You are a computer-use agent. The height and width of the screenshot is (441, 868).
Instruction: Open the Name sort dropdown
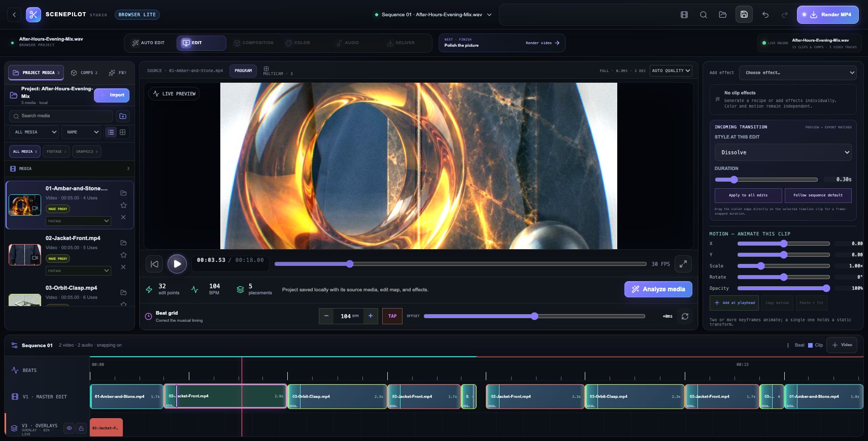81,132
